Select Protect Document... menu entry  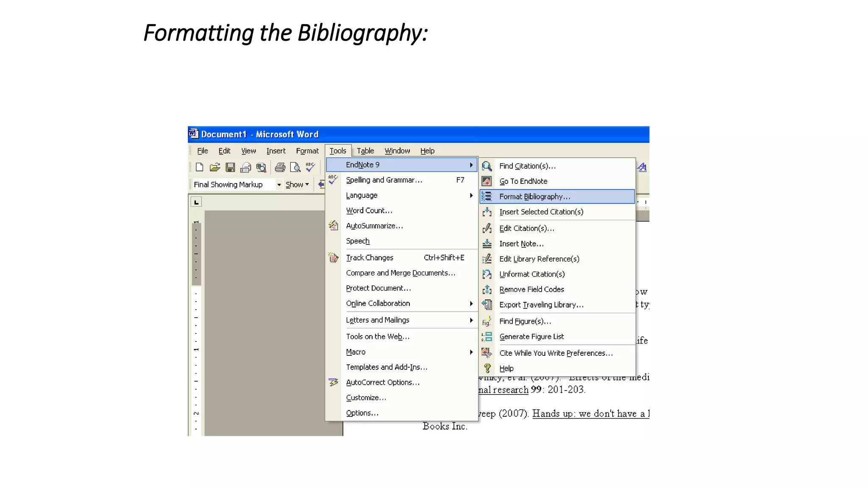(402, 288)
